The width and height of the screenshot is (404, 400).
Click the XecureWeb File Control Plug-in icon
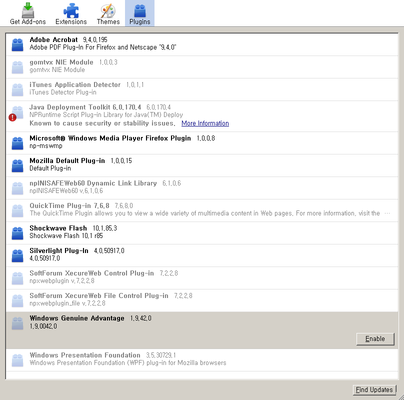(x=17, y=300)
